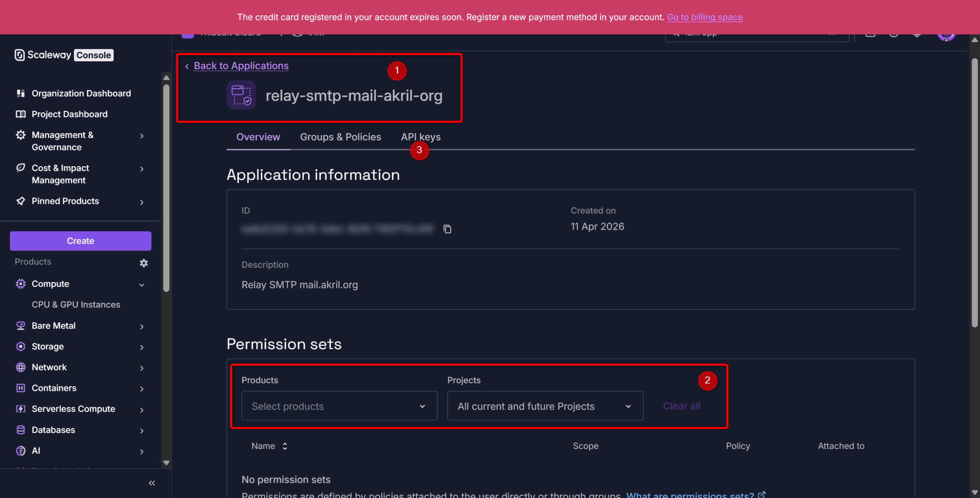The image size is (980, 498).
Task: Follow the Go to billing space link
Action: click(704, 17)
